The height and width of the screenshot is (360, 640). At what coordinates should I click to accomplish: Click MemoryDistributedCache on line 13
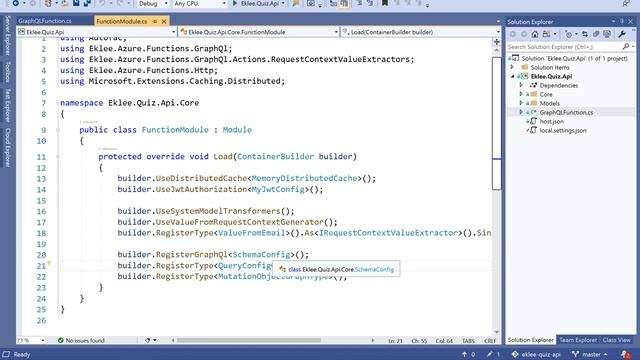pyautogui.click(x=304, y=178)
